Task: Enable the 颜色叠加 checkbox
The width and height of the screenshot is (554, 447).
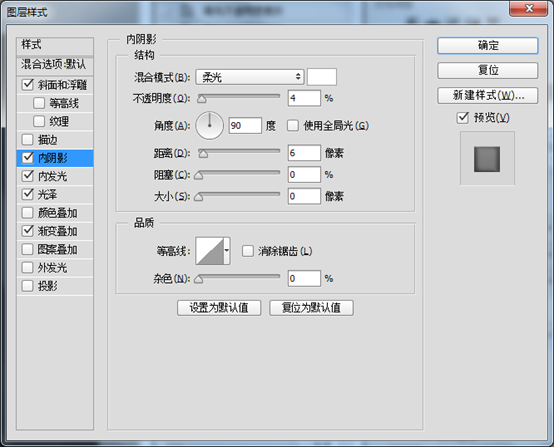Action: (x=28, y=213)
